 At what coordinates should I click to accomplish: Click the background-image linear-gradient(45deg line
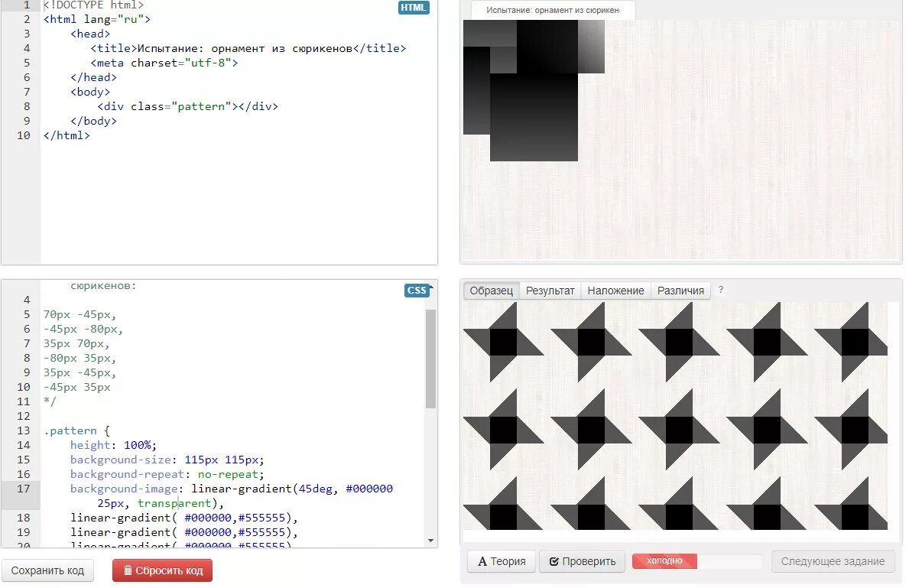click(x=232, y=495)
